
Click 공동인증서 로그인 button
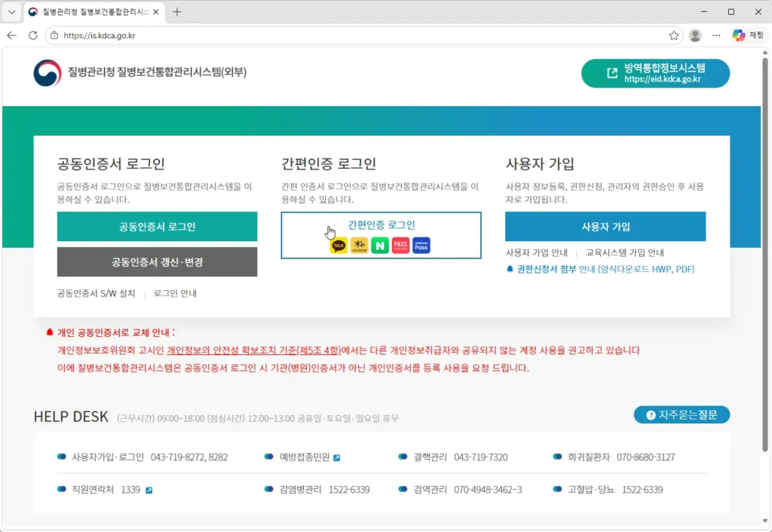[x=157, y=226]
